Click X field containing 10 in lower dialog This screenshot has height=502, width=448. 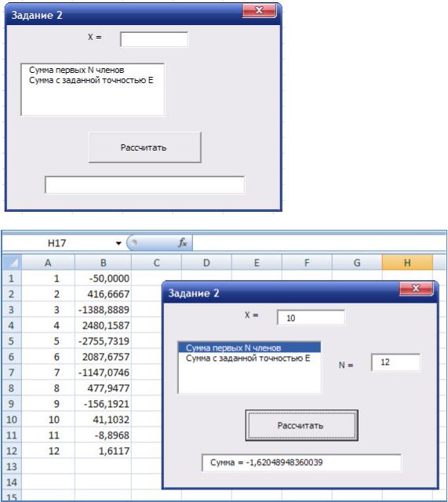pos(311,317)
